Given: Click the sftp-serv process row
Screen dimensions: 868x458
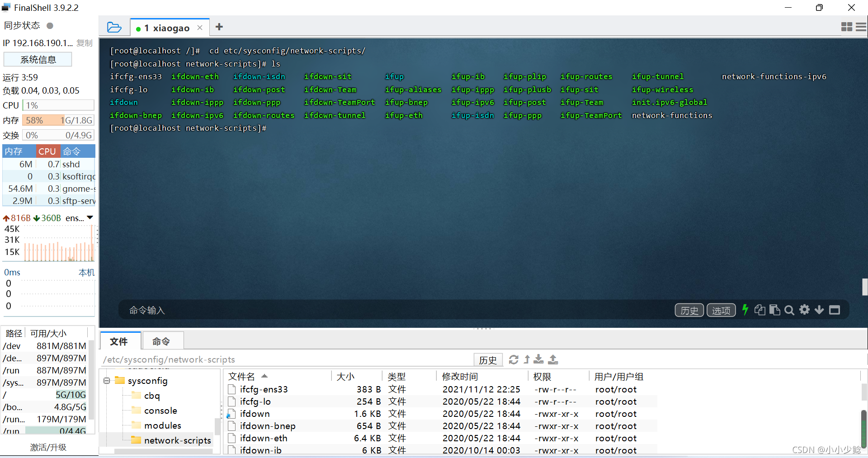Looking at the screenshot, I should [x=49, y=201].
